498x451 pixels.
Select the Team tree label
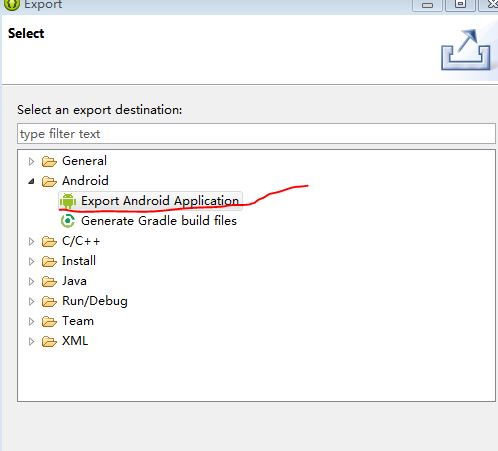tap(78, 321)
